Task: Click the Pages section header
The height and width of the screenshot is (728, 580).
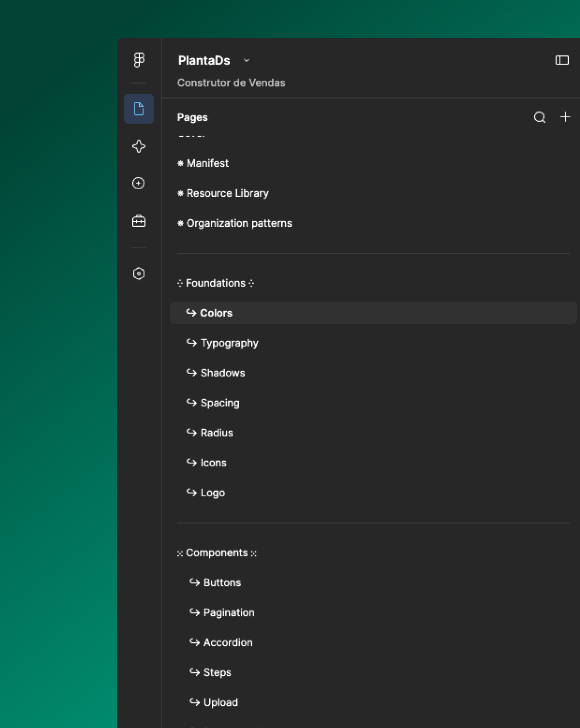Action: click(x=192, y=117)
